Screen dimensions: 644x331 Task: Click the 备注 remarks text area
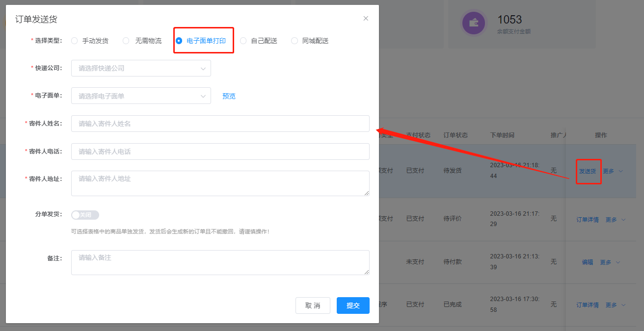pos(220,262)
